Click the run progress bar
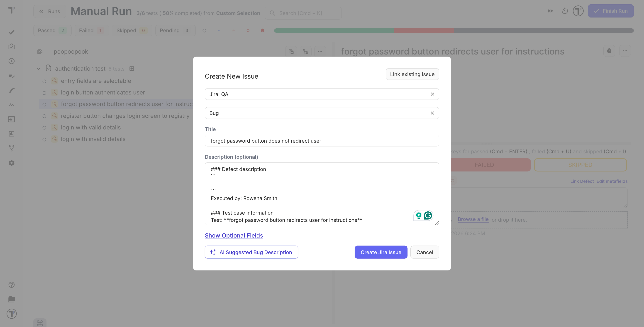The width and height of the screenshot is (644, 327). [454, 31]
